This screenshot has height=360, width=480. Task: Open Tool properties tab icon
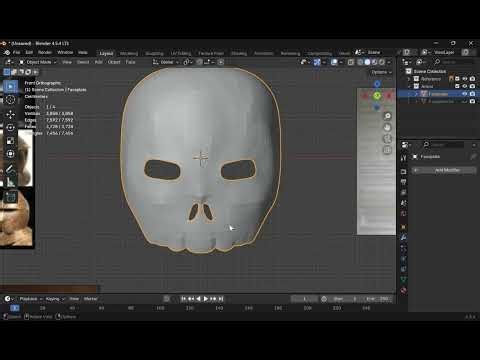[403, 158]
